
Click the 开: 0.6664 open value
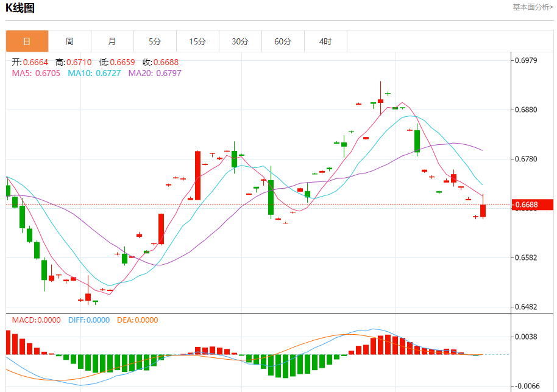pos(30,62)
